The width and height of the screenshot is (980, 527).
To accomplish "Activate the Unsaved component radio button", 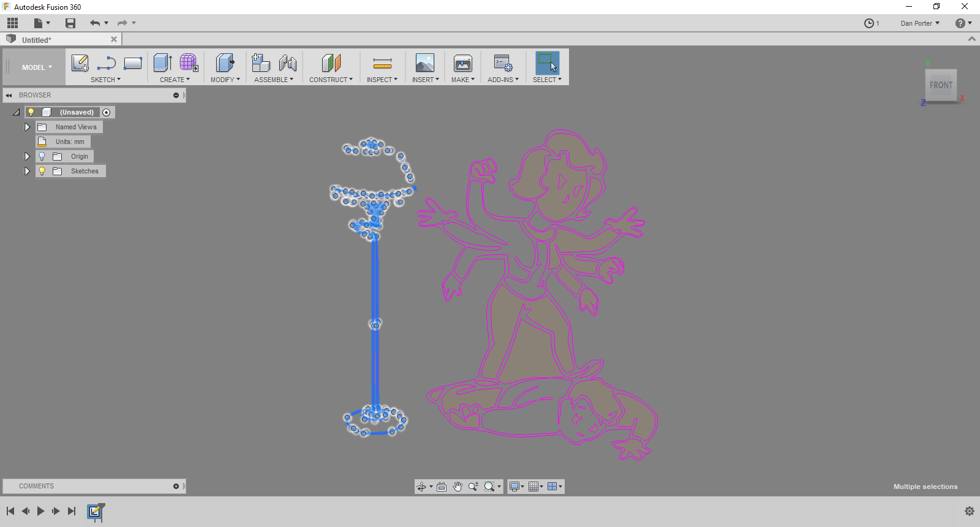I will click(x=107, y=112).
